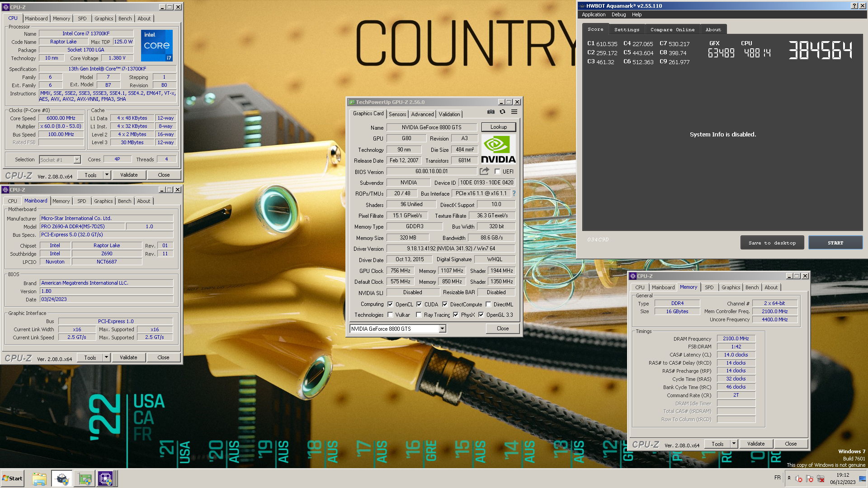Open the GPU selection dropdown in GPU-Z
Screen dimensions: 868x488
(x=443, y=328)
